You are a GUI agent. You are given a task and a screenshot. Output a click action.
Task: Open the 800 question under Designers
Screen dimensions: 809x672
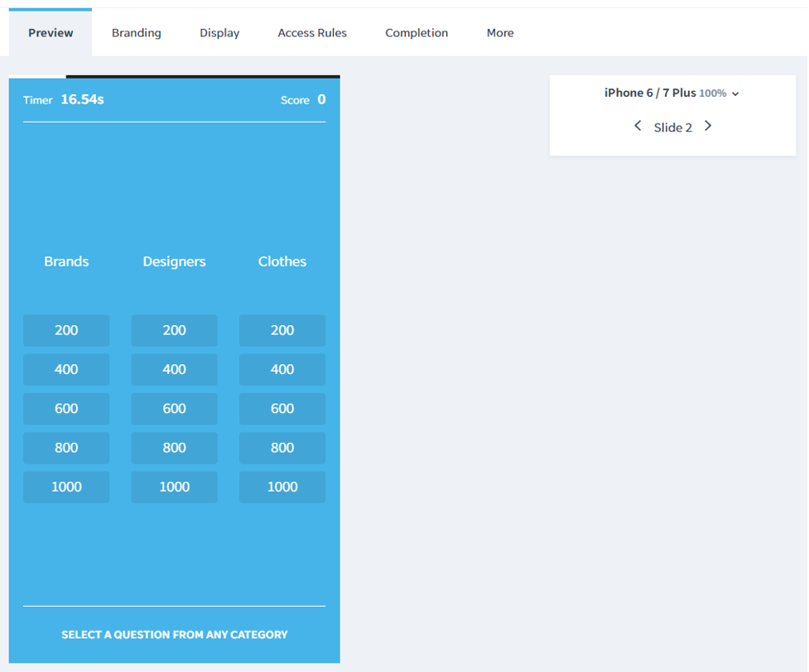[x=174, y=448]
